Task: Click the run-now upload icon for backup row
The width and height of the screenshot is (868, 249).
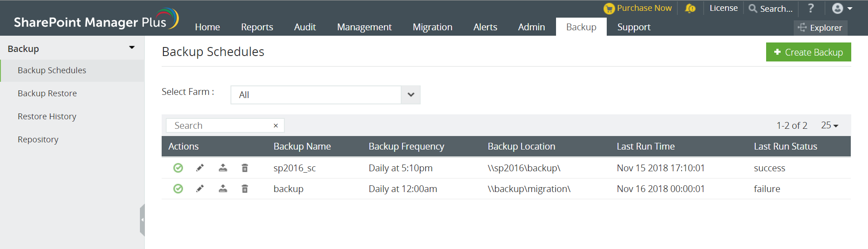Action: pos(223,189)
